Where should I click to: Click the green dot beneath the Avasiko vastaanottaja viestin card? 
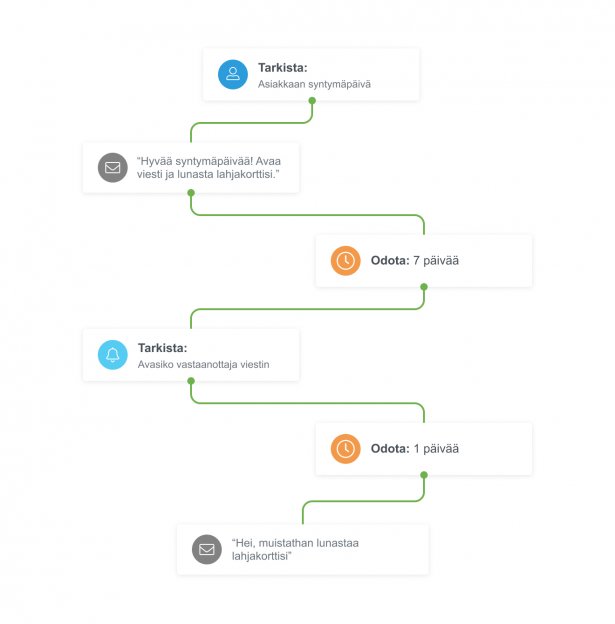(191, 381)
